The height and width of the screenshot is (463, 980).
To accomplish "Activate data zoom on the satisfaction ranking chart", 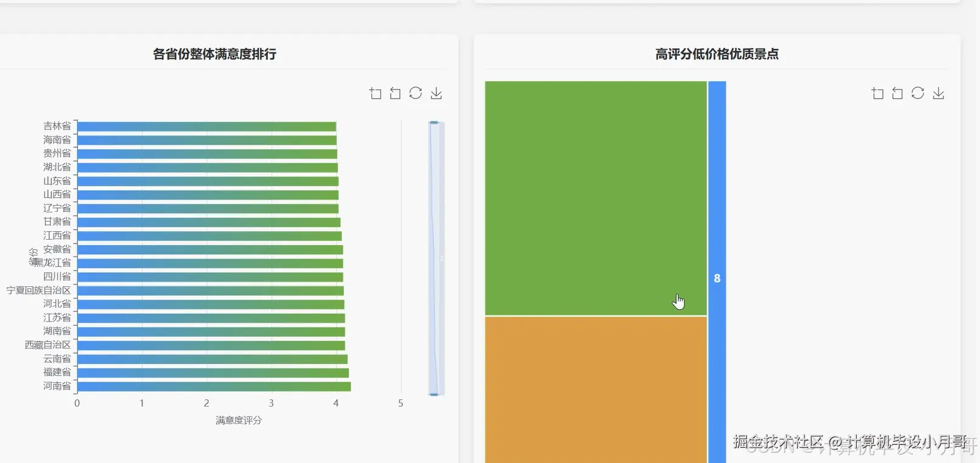I will click(375, 93).
